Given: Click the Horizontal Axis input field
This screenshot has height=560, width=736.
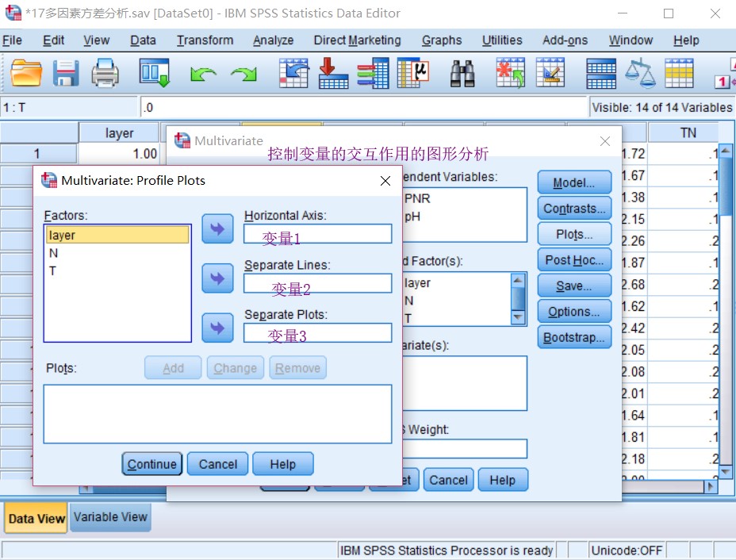Looking at the screenshot, I should (x=317, y=234).
